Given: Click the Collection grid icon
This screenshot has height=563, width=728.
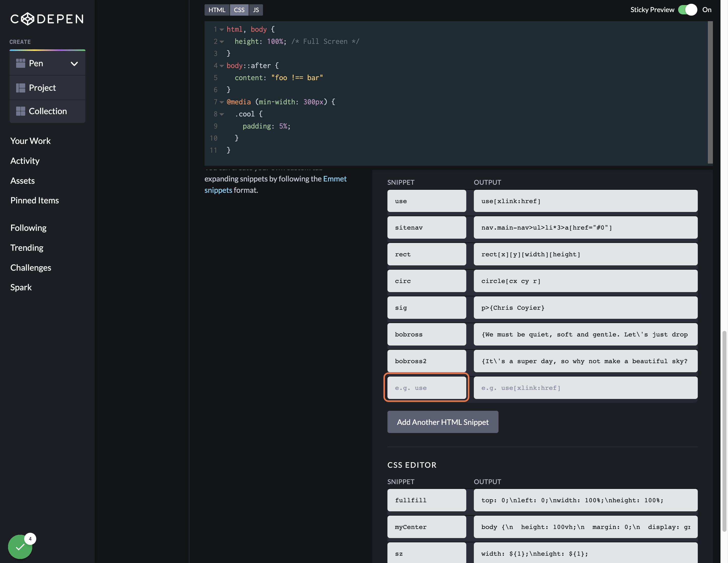Looking at the screenshot, I should tap(21, 111).
